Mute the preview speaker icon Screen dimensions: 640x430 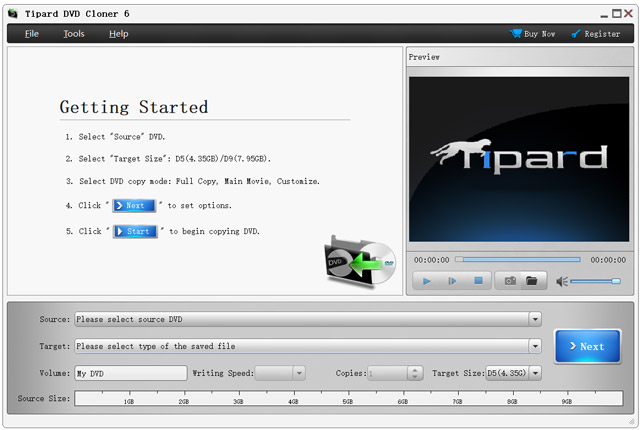click(562, 281)
